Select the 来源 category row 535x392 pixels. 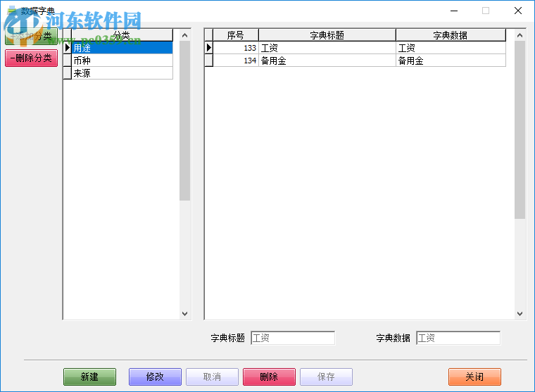point(122,73)
